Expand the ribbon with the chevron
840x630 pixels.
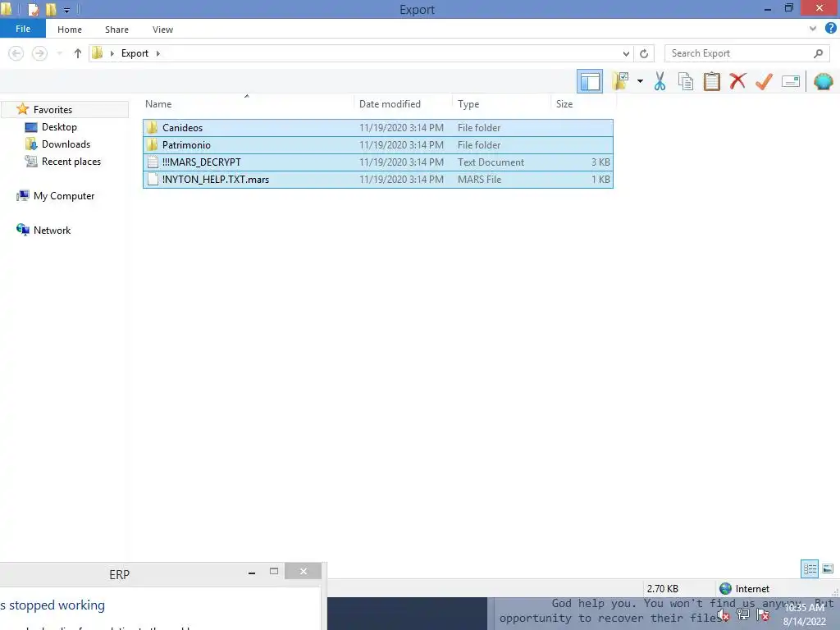813,29
